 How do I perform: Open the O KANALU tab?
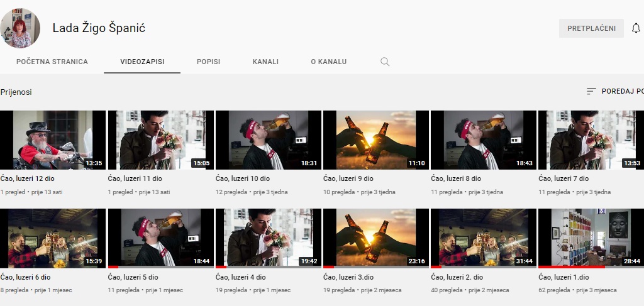(x=329, y=62)
